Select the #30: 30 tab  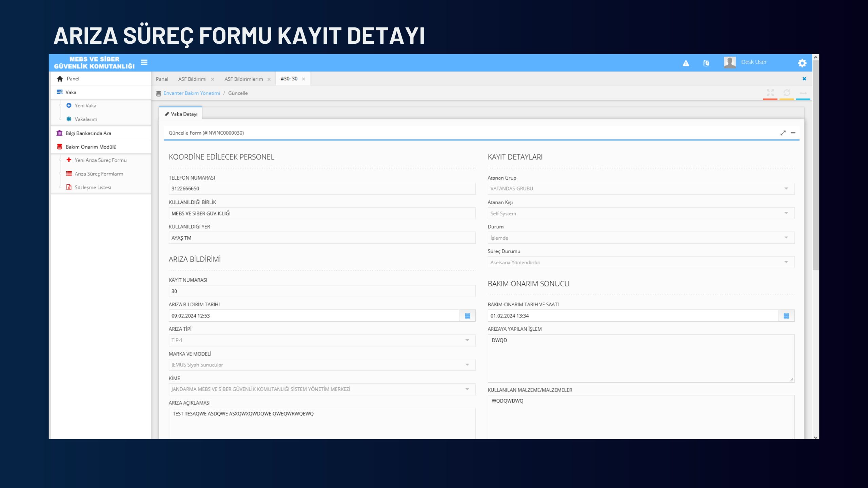point(289,79)
